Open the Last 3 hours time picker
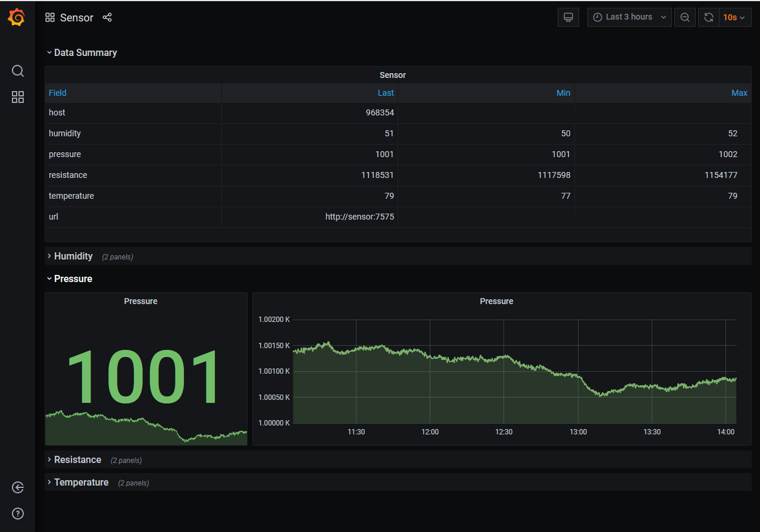This screenshot has width=760, height=532. pyautogui.click(x=629, y=17)
